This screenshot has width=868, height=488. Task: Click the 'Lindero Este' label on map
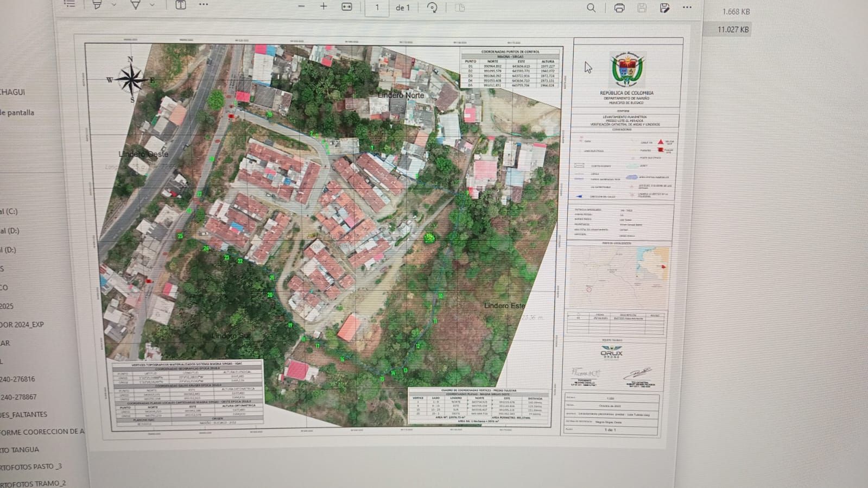[x=505, y=306]
